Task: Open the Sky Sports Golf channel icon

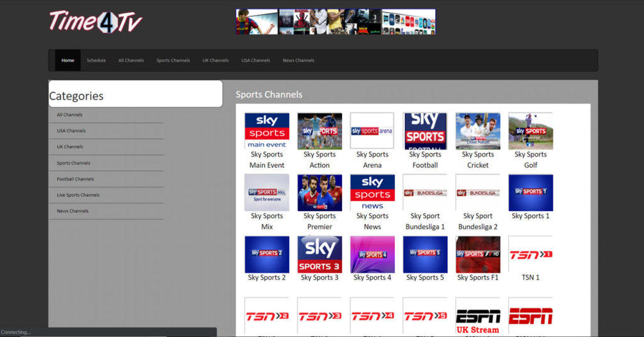Action: click(531, 131)
